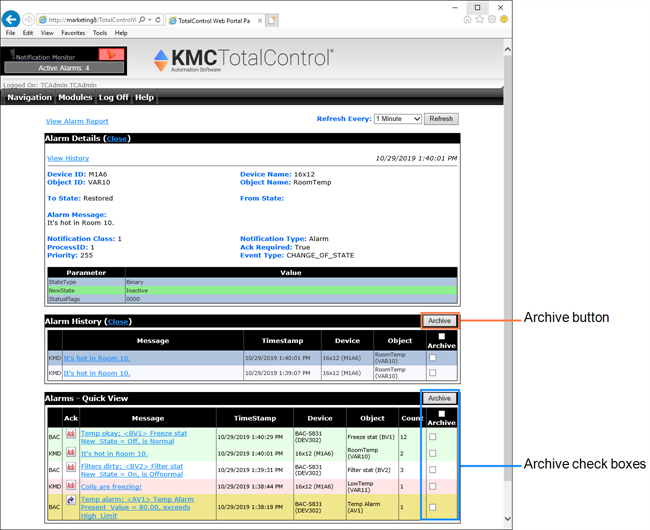Open the View menu
The width and height of the screenshot is (650, 530).
pos(47,33)
